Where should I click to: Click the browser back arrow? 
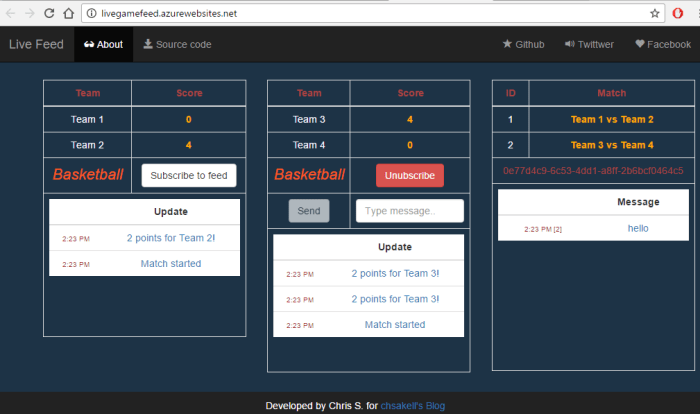pyautogui.click(x=10, y=13)
